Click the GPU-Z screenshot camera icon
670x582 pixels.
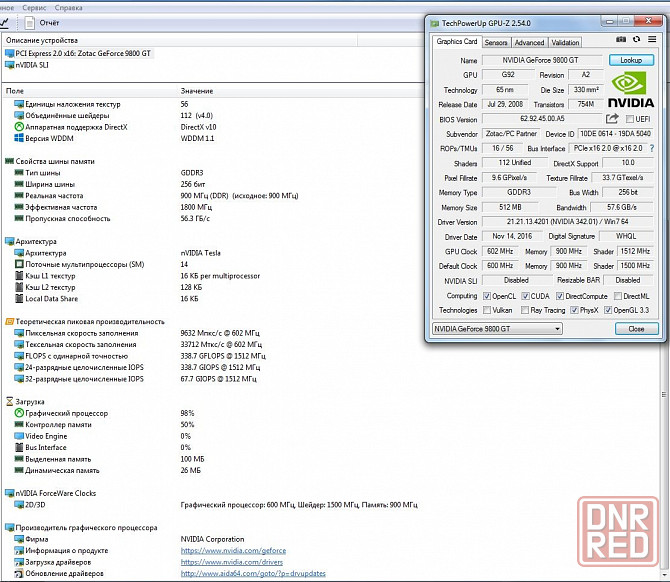pos(621,39)
